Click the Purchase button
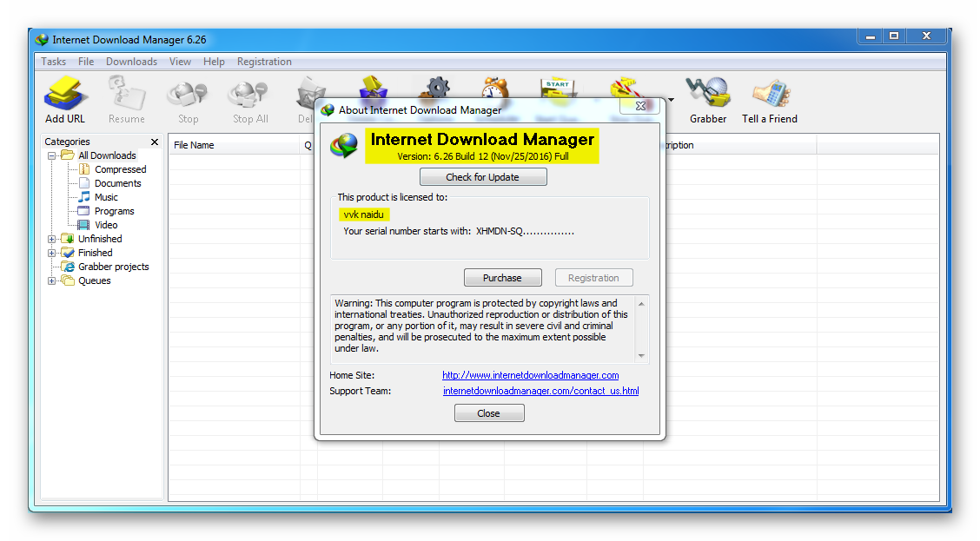 click(x=502, y=278)
